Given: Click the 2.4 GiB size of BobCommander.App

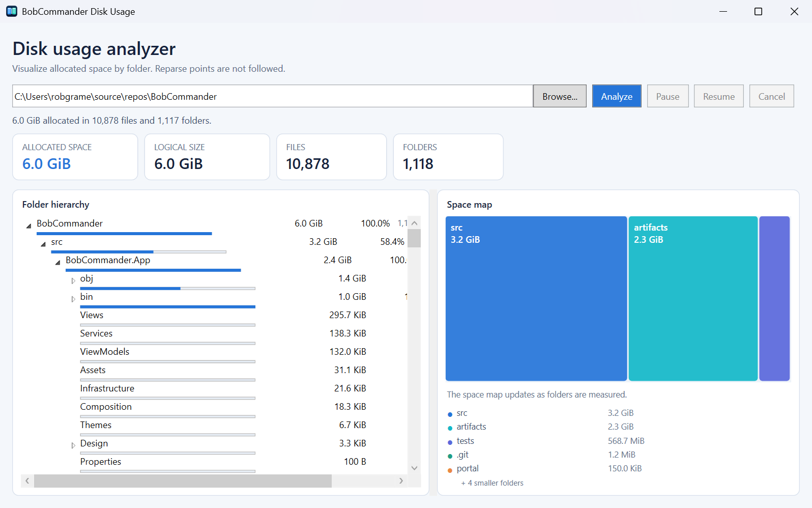Looking at the screenshot, I should tap(337, 260).
